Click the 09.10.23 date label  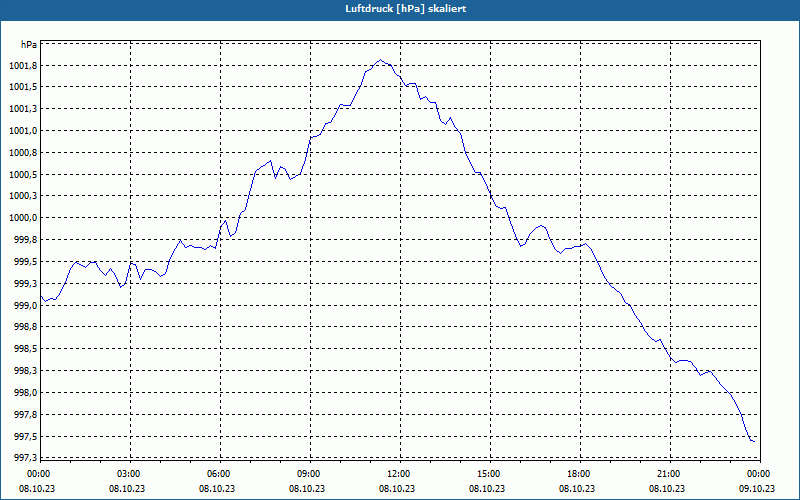(x=757, y=489)
